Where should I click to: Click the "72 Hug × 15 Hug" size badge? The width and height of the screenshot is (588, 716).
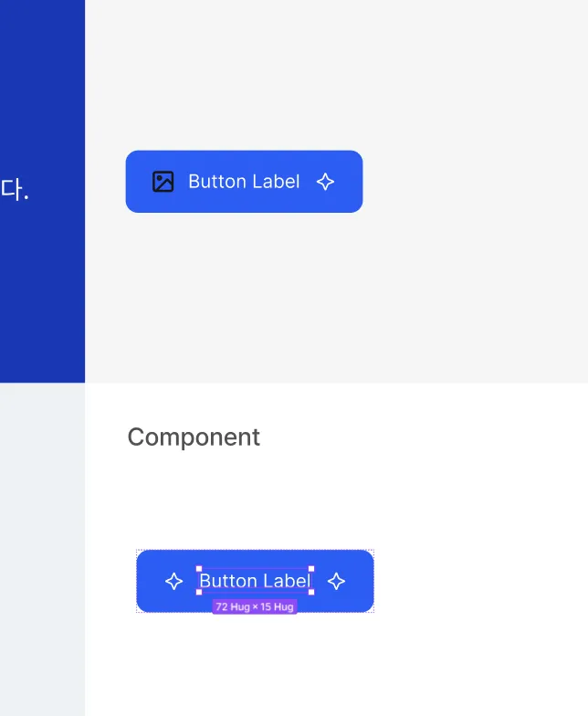tap(255, 606)
